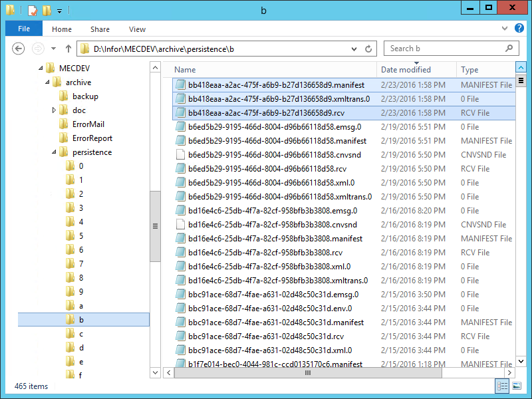This screenshot has width=532, height=399.
Task: Open Explorer Help question mark icon
Action: point(519,29)
